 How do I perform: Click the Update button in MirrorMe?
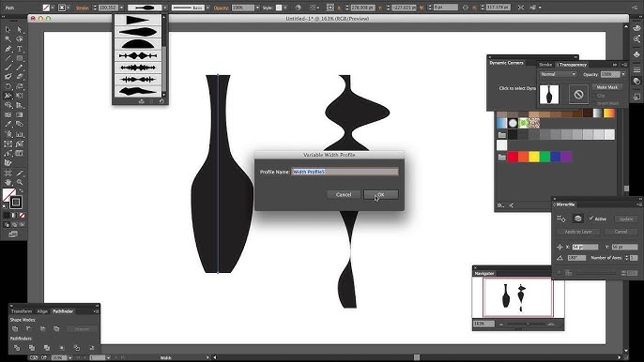(626, 219)
